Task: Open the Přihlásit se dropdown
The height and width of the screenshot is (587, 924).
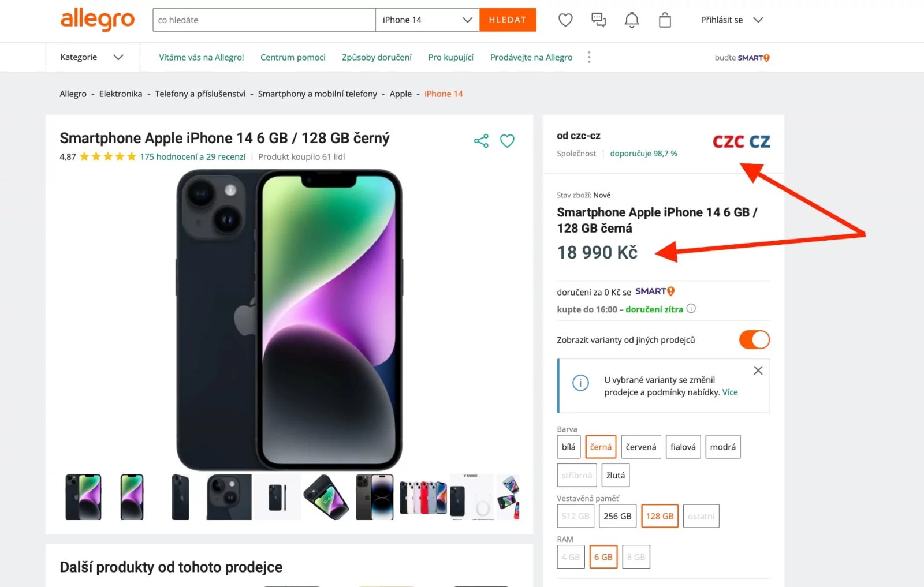Action: coord(728,19)
